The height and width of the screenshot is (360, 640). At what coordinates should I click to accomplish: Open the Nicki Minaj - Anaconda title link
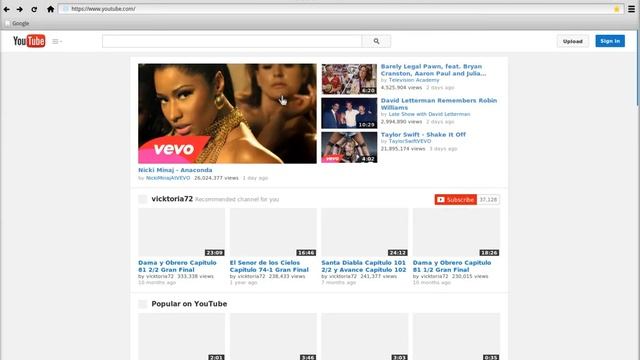[x=175, y=170]
